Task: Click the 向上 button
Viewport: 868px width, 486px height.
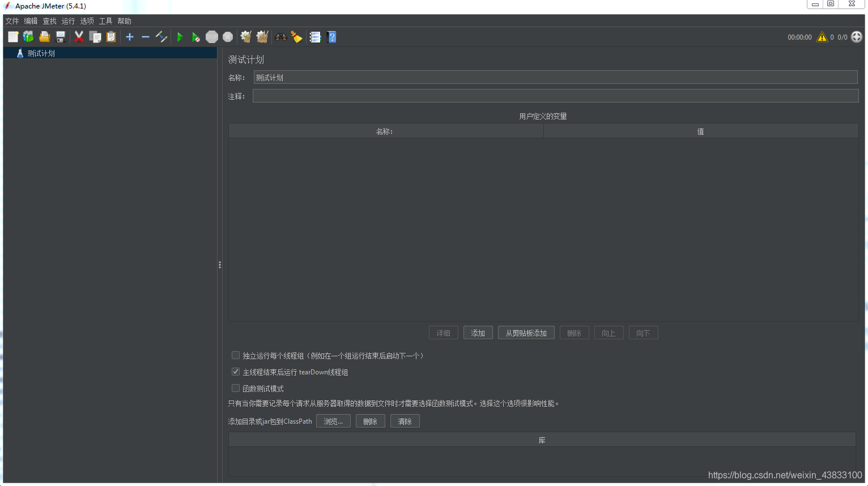Action: click(x=609, y=333)
